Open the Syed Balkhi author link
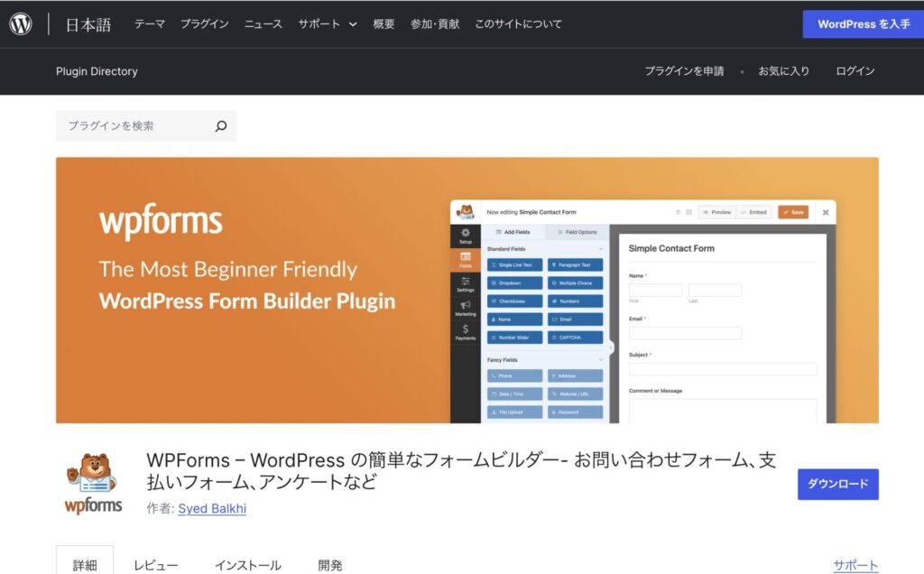The image size is (924, 574). click(212, 508)
